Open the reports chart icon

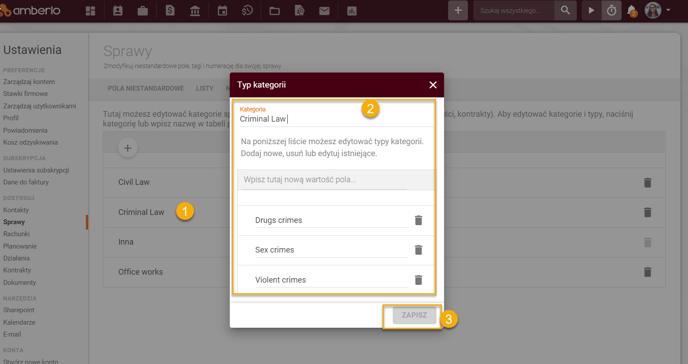pyautogui.click(x=352, y=11)
